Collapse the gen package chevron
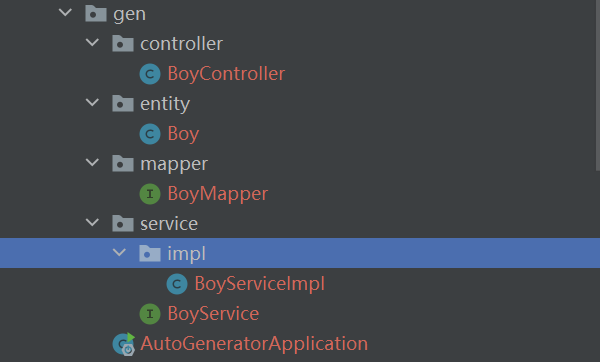 tap(65, 13)
